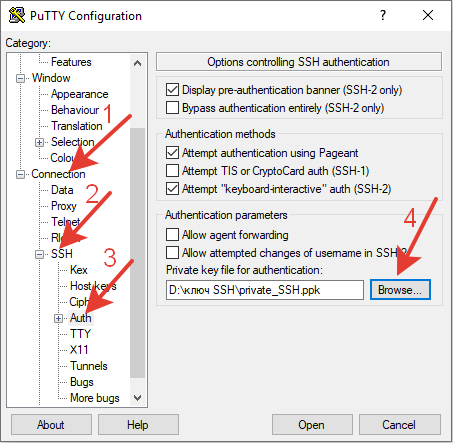The height and width of the screenshot is (443, 453).
Task: Click the private key file path field
Action: click(x=265, y=290)
